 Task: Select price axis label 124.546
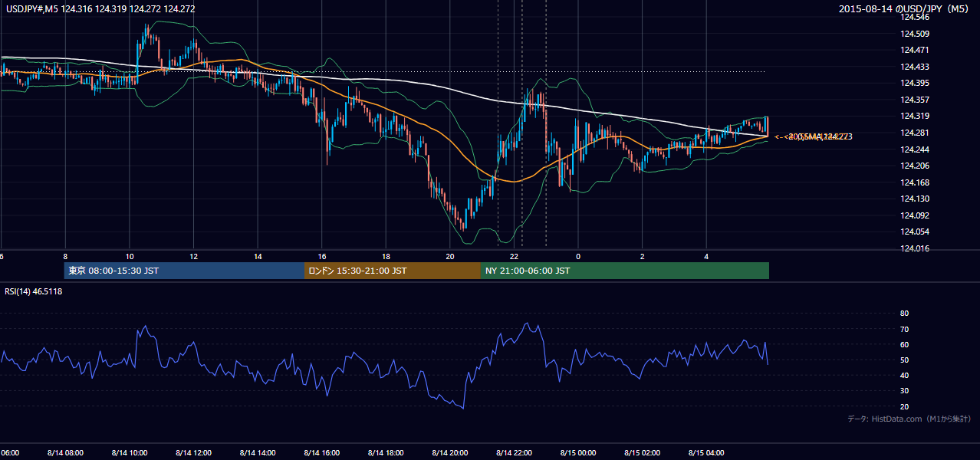(916, 17)
